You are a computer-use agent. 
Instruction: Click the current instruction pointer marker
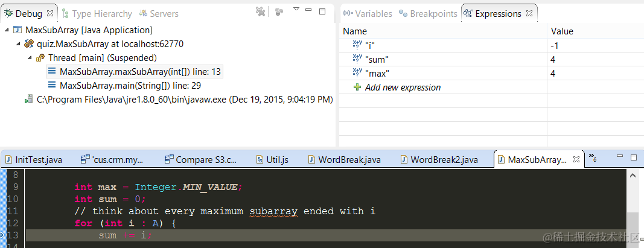coord(2,235)
